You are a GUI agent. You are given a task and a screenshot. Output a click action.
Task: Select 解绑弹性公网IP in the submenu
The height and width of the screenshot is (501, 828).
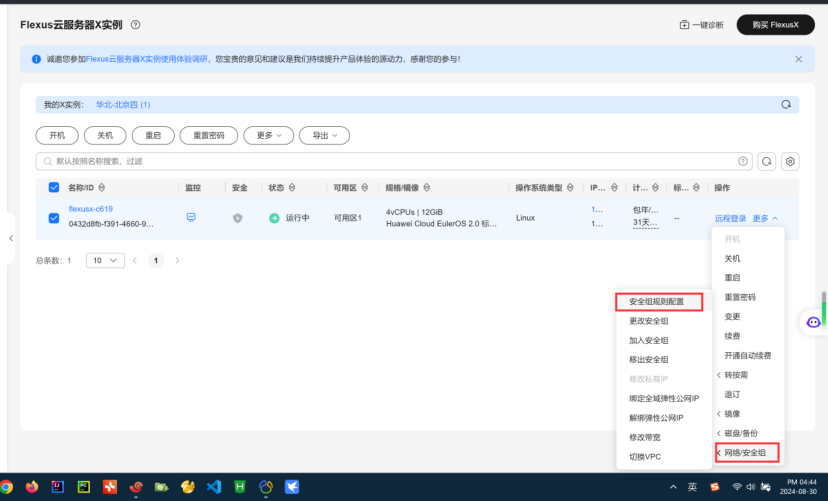(656, 418)
